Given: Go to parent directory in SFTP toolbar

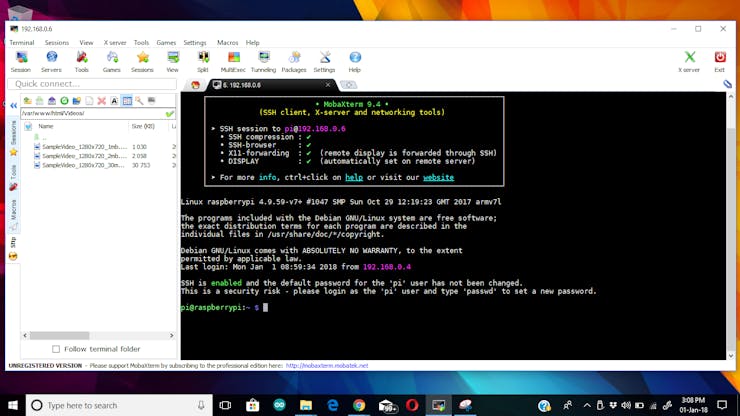Looking at the screenshot, I should coord(27,101).
